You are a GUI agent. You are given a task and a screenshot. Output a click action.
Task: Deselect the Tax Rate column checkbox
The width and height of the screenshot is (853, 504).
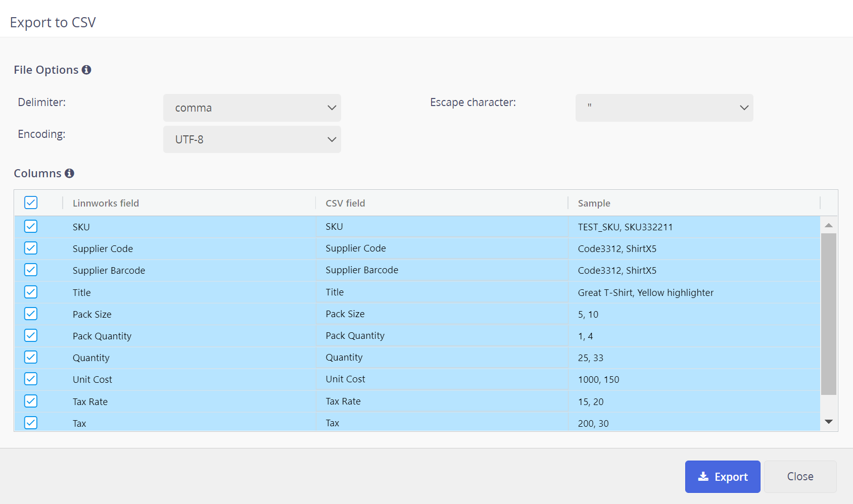tap(31, 401)
